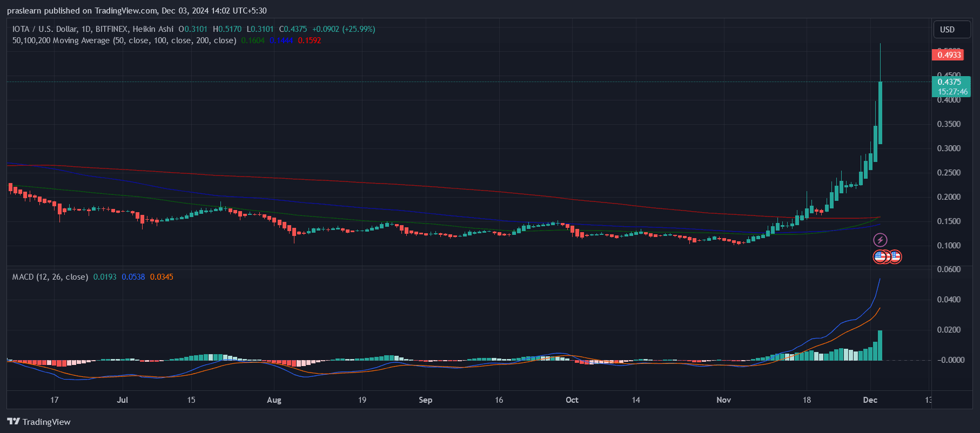
Task: Click the high value H0.5170
Action: [227, 29]
